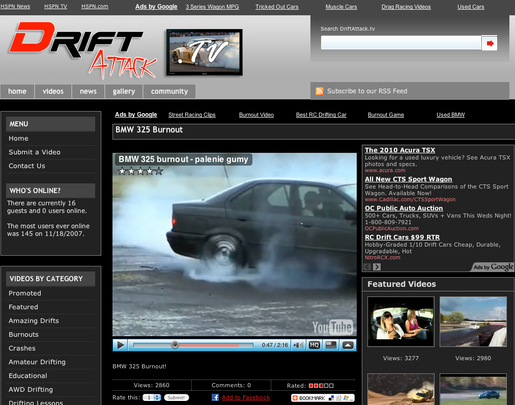Click HSPN.com top link
The image size is (515, 405).
[x=95, y=7]
